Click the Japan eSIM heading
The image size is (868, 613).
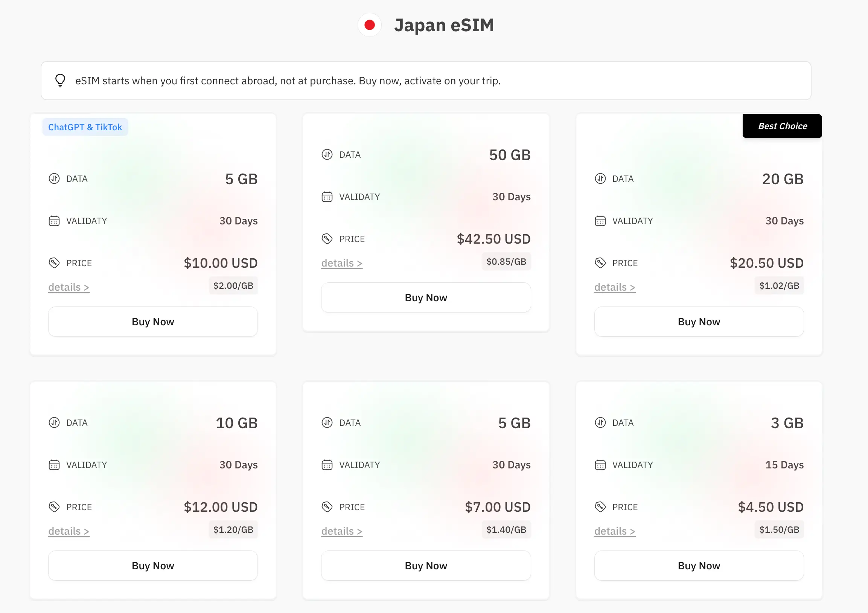(x=444, y=25)
